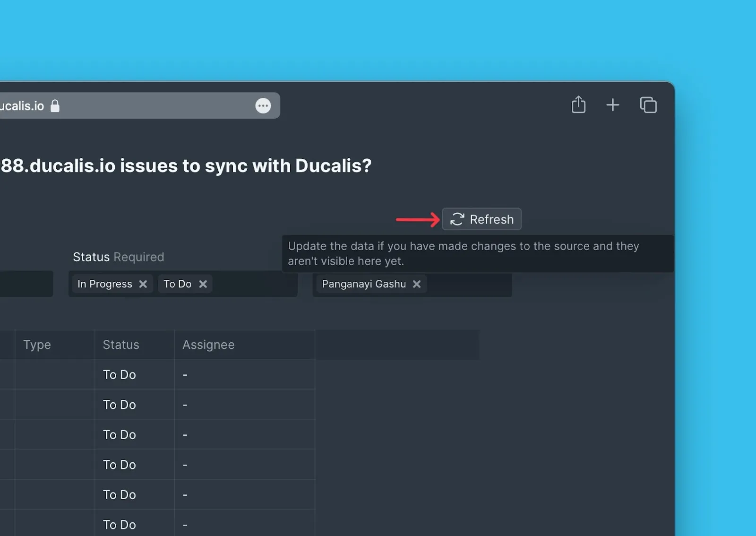Click the ducalis.io address bar
Image resolution: width=756 pixels, height=536 pixels.
pyautogui.click(x=142, y=105)
